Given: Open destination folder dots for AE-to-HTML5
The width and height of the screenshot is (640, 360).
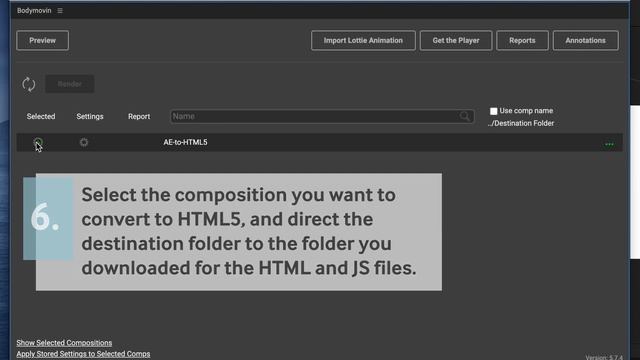Looking at the screenshot, I should [609, 144].
